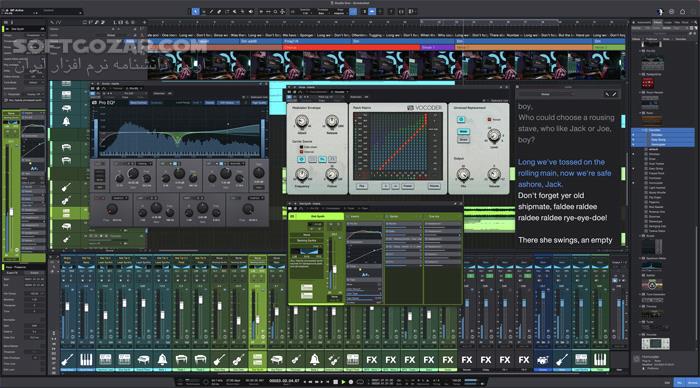Click the bell instrument icon in the arrangement track list
The width and height of the screenshot is (700, 388).
point(66,121)
